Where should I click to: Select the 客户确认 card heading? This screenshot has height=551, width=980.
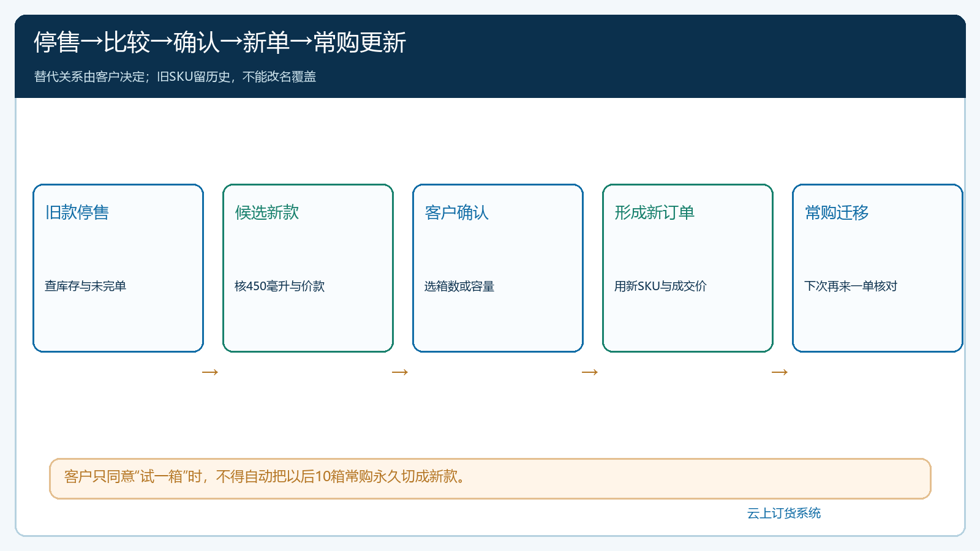457,212
